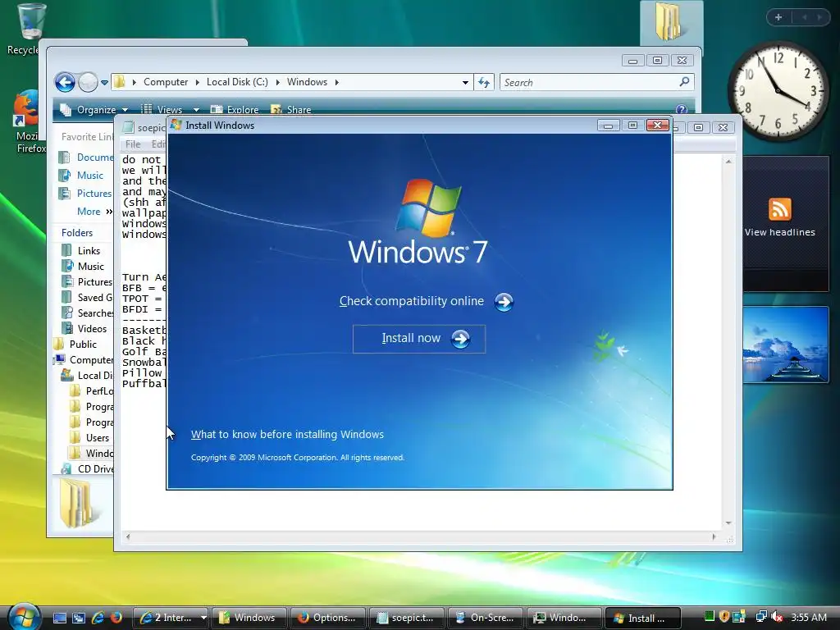Select Users in the folder tree
The height and width of the screenshot is (630, 840).
[89, 438]
